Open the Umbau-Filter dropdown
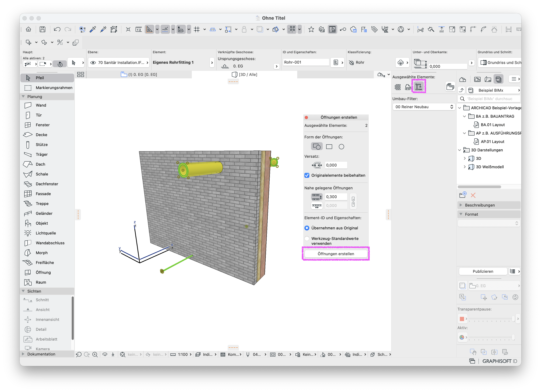 (424, 107)
